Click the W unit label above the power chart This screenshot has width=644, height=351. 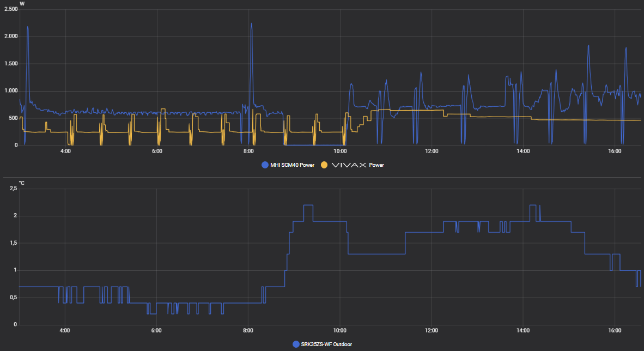click(21, 4)
